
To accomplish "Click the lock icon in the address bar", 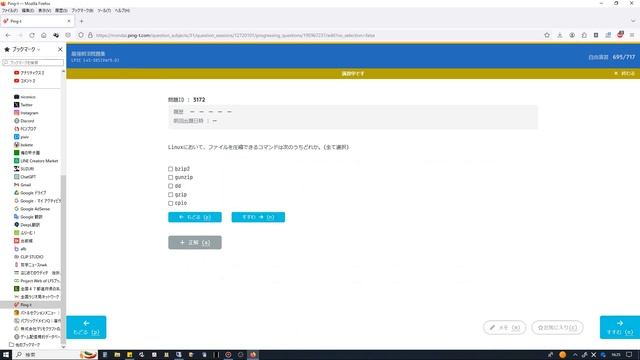I will 90,36.
